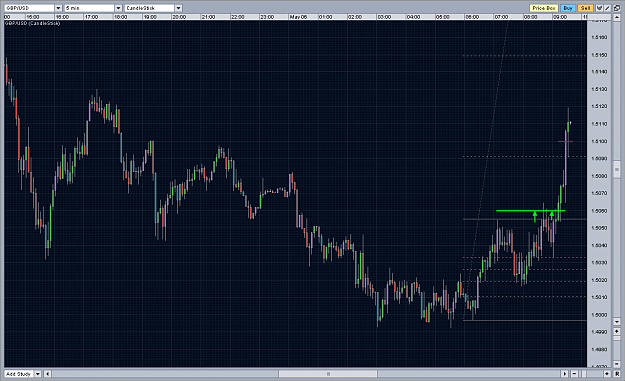The width and height of the screenshot is (625, 381).
Task: Click the 22:00 time axis label
Action: coord(238,17)
